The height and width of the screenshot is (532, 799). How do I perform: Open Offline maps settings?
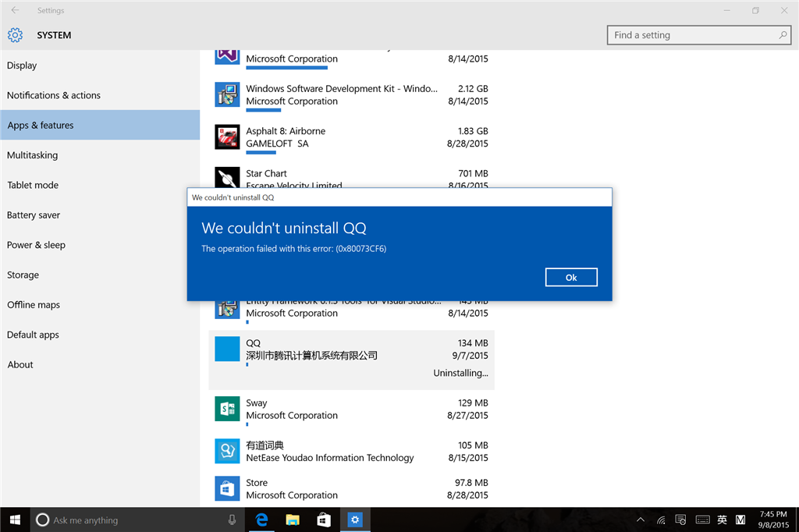[33, 305]
